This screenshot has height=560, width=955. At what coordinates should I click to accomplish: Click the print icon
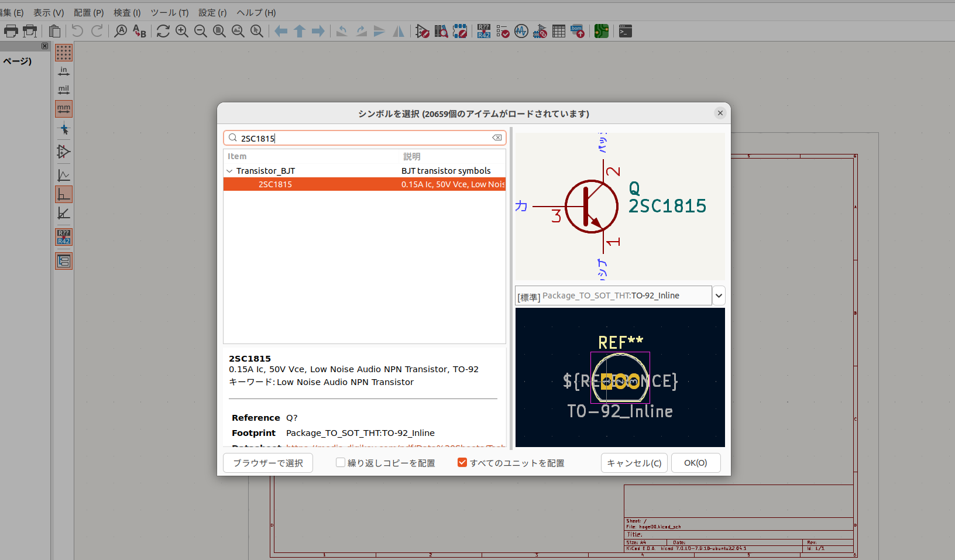[11, 31]
